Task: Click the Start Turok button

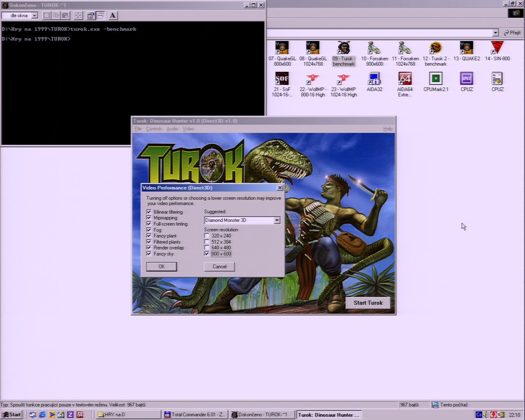Action: coord(368,303)
